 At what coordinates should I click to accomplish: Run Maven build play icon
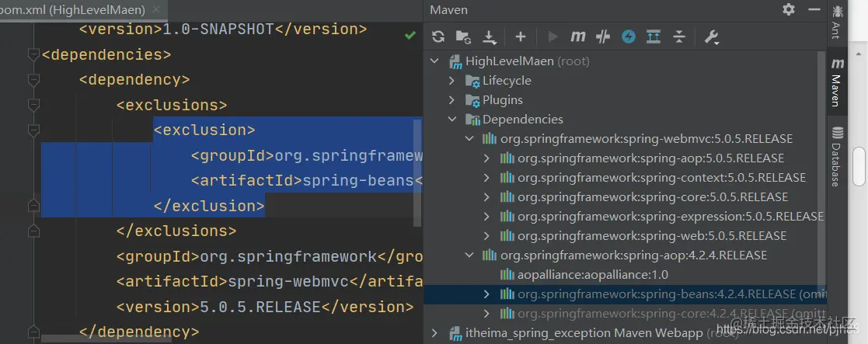point(553,37)
